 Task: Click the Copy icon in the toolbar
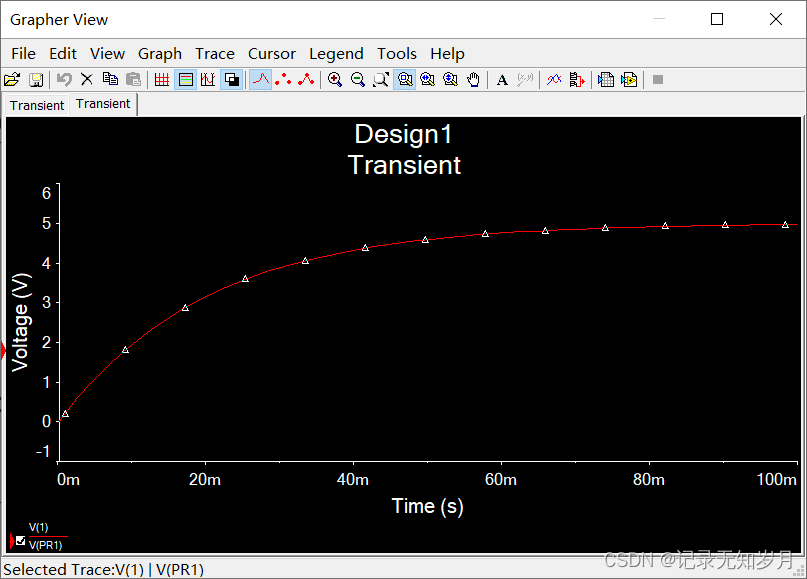(x=110, y=80)
